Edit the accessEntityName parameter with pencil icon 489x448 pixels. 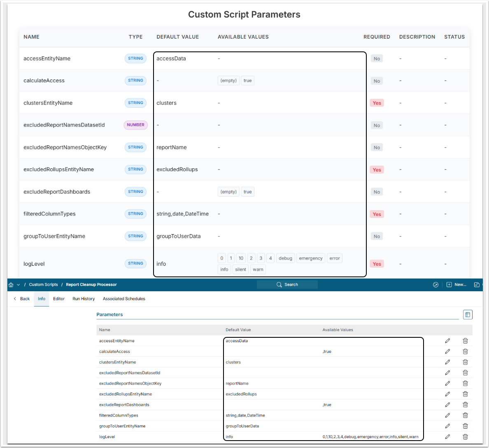click(447, 341)
